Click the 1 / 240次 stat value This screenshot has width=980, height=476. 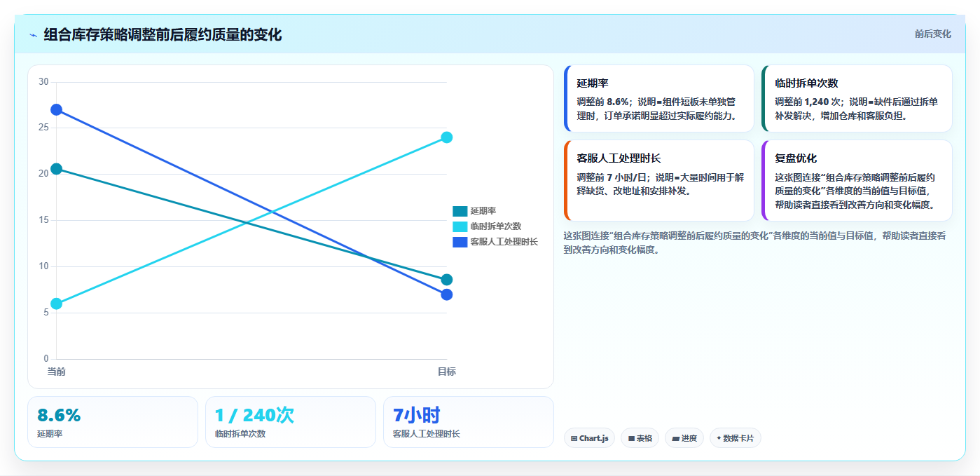click(x=254, y=416)
